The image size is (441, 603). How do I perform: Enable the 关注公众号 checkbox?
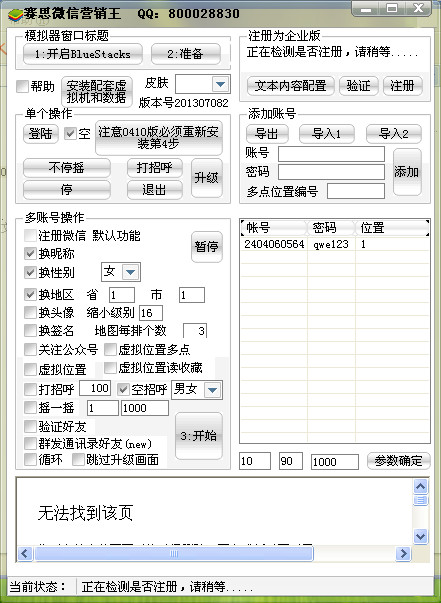[30, 349]
